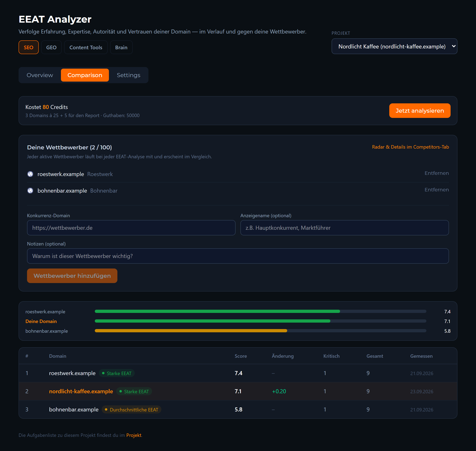Go to the Settings sub-tab

pos(128,75)
